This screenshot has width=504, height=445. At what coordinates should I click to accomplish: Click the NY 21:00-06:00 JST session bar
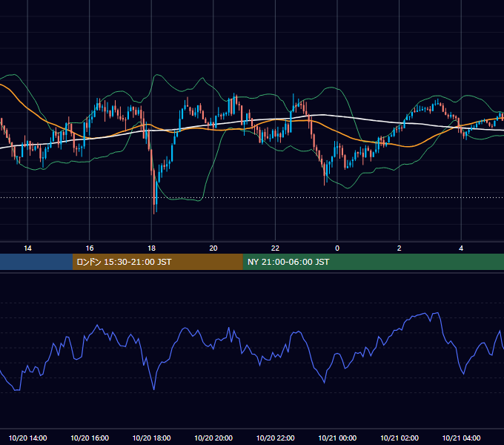point(373,262)
